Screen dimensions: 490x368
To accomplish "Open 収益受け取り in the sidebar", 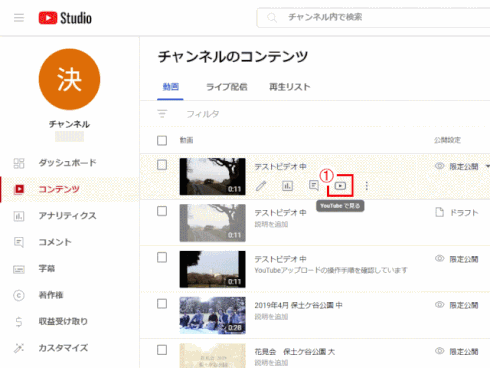I will pyautogui.click(x=69, y=321).
